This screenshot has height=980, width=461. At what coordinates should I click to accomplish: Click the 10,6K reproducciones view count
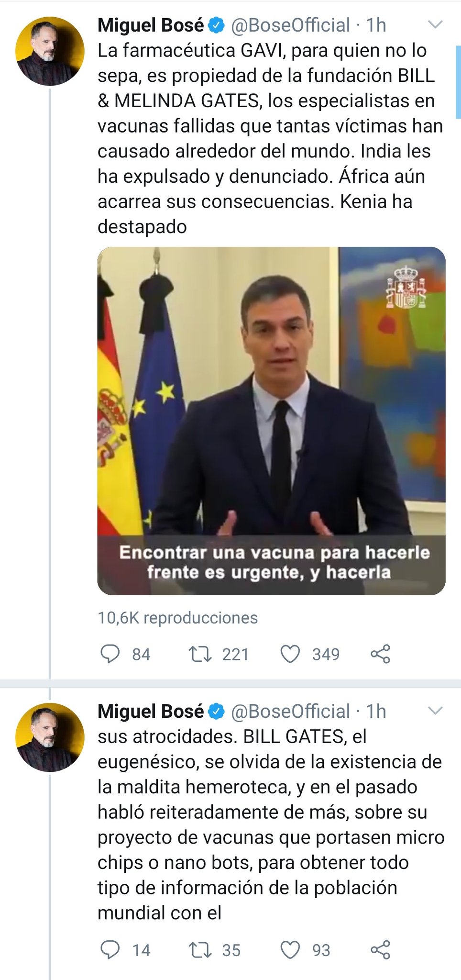(x=177, y=618)
